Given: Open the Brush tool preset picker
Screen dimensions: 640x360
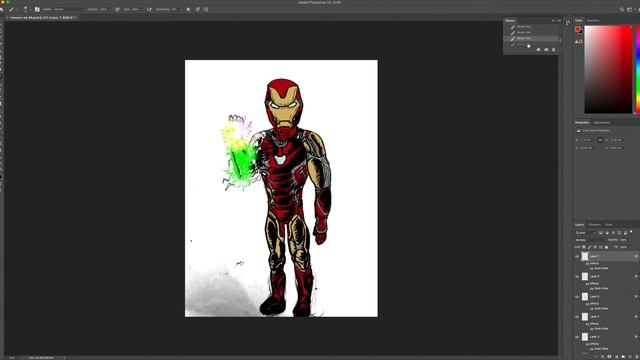Looking at the screenshot, I should point(13,9).
